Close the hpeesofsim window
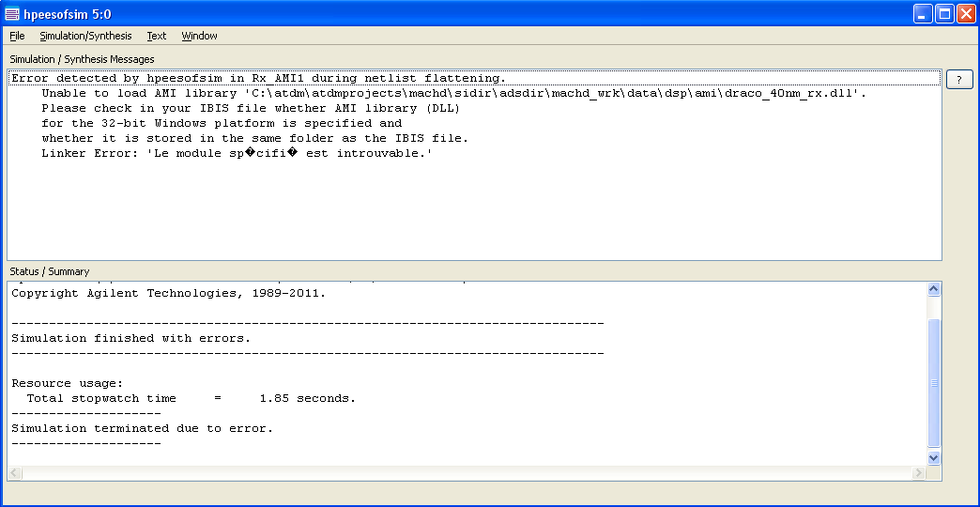This screenshot has width=980, height=507. (x=966, y=14)
